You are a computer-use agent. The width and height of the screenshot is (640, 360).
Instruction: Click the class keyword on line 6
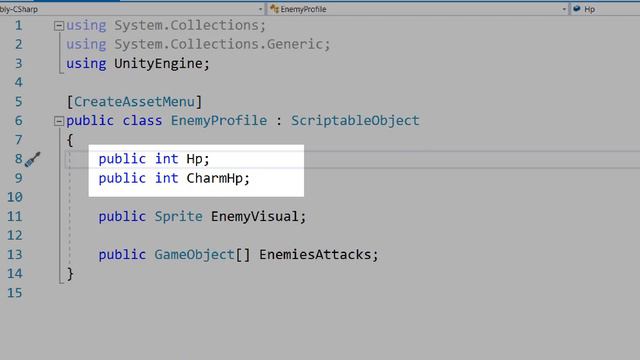coord(142,121)
